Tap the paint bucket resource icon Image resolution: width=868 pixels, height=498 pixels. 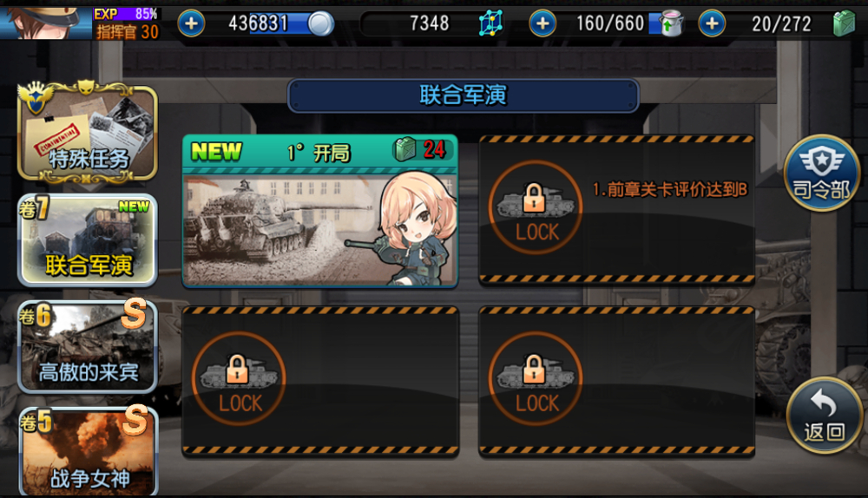pyautogui.click(x=672, y=23)
